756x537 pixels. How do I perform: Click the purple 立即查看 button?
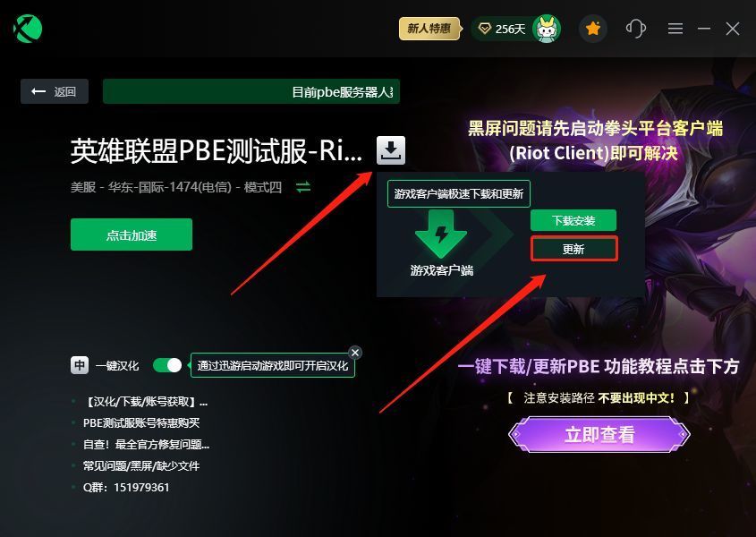599,435
